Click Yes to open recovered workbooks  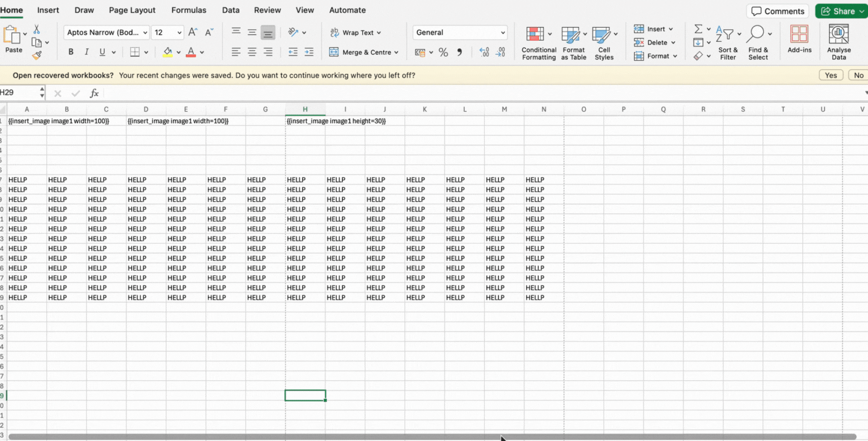pos(830,75)
